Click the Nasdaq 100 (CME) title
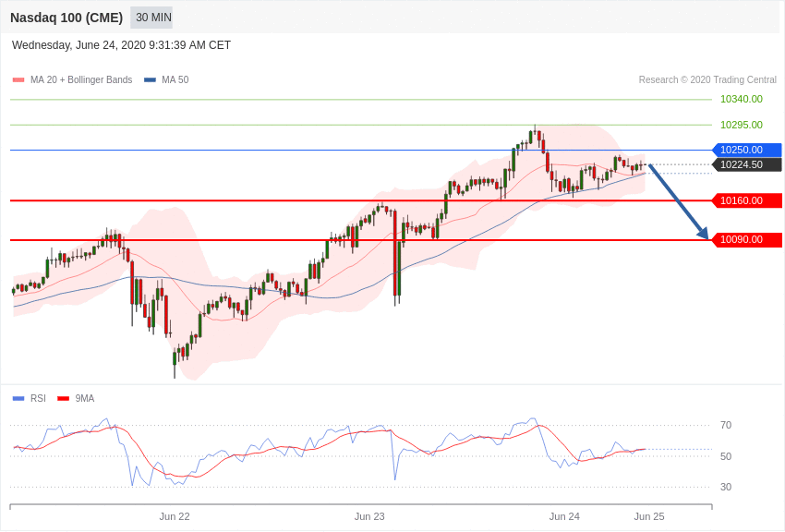 [66, 18]
